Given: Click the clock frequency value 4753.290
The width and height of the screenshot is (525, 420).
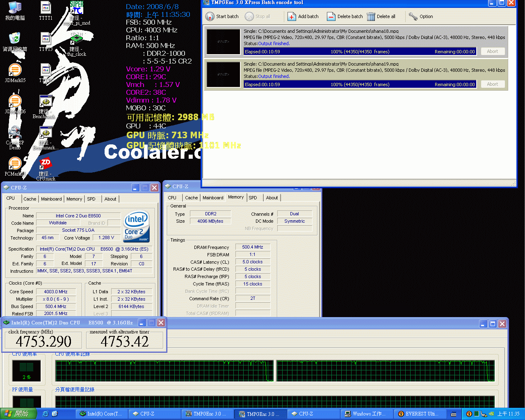Looking at the screenshot, I should click(x=43, y=341).
